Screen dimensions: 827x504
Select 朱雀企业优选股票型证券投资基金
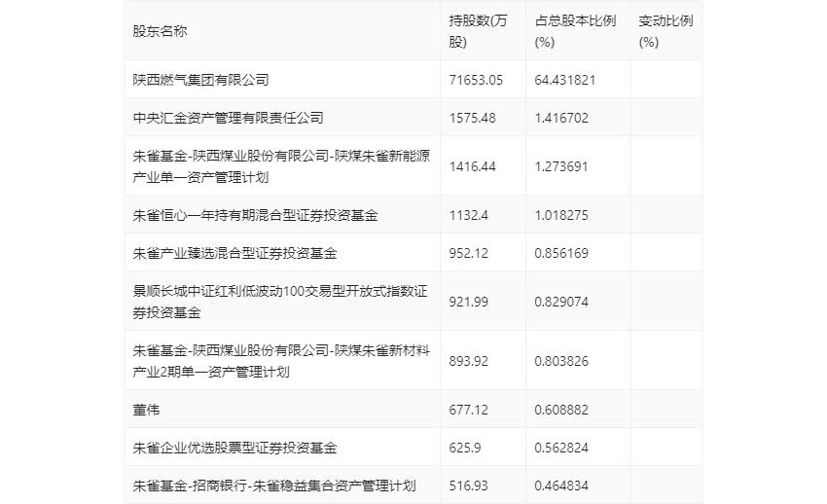tap(234, 448)
